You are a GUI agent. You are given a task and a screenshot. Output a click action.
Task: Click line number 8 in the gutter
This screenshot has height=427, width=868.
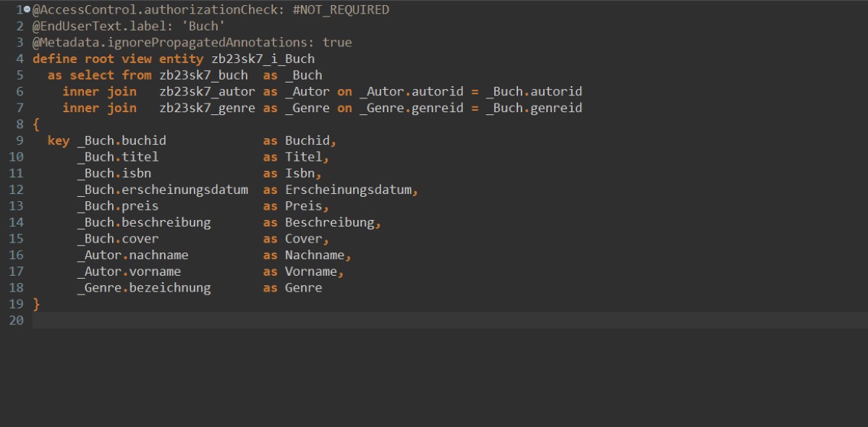click(20, 124)
